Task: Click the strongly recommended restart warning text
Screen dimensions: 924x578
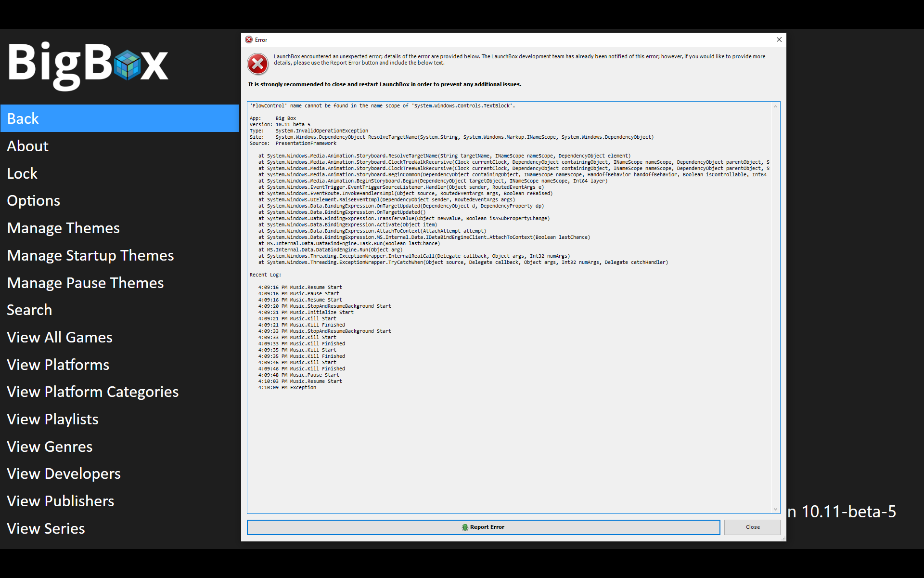Action: coord(385,84)
